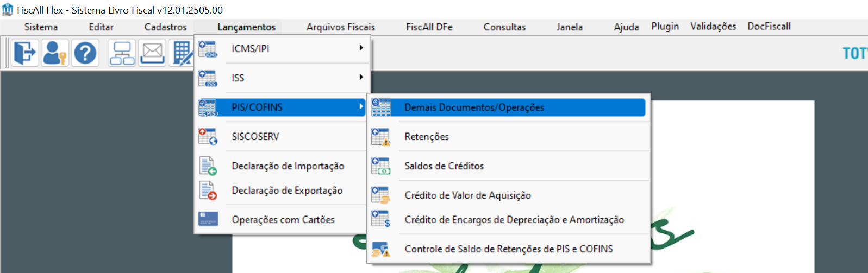The width and height of the screenshot is (868, 273).
Task: Close the open Lançamentos menu
Action: point(246,27)
